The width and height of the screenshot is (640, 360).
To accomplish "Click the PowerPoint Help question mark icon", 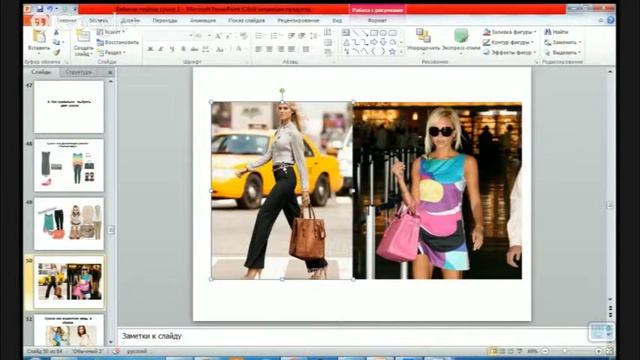I will (x=611, y=20).
